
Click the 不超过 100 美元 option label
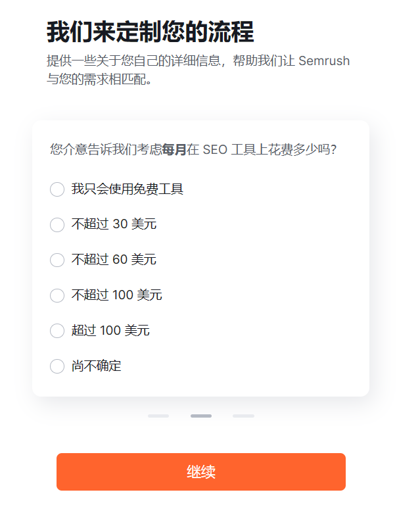coord(116,295)
